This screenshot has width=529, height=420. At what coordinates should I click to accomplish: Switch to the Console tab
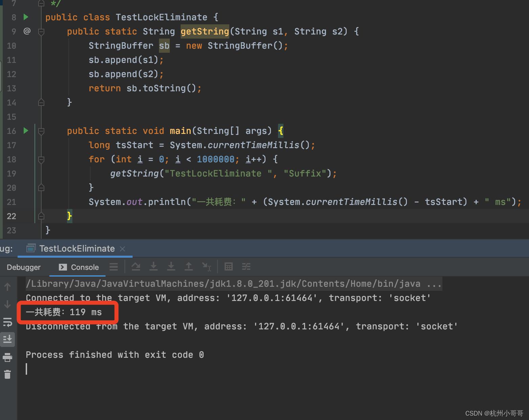(79, 267)
